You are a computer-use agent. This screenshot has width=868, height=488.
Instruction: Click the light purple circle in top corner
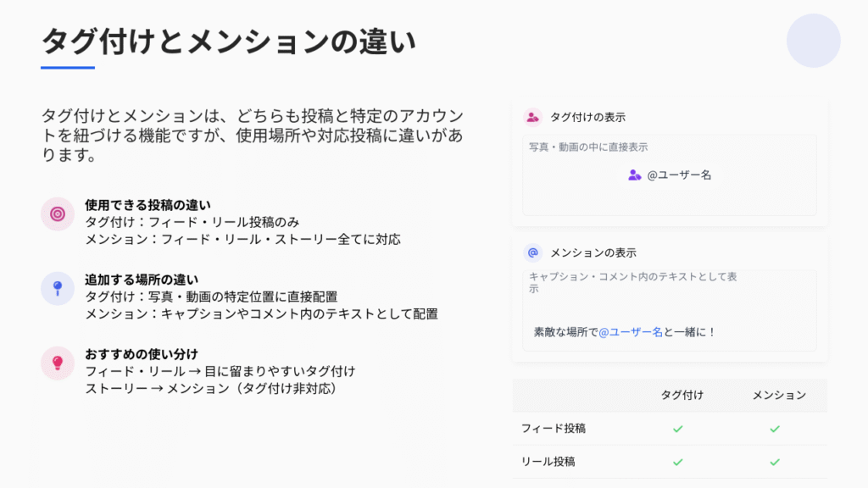click(x=813, y=41)
